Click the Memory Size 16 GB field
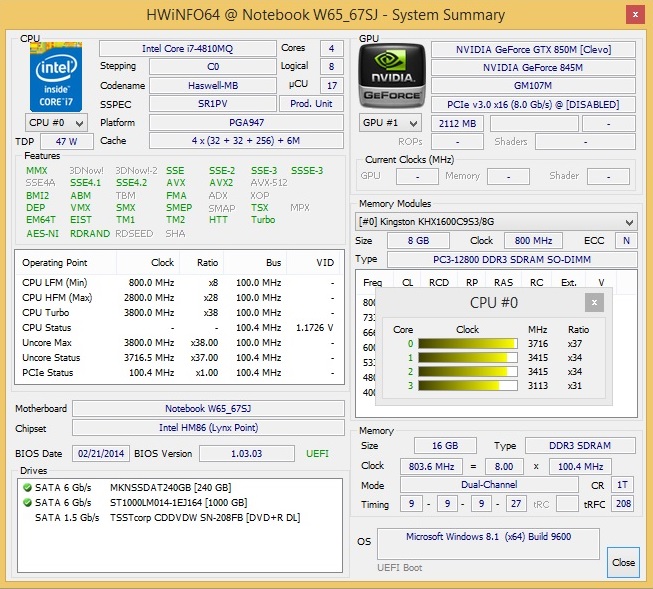653x589 pixels. [x=445, y=446]
